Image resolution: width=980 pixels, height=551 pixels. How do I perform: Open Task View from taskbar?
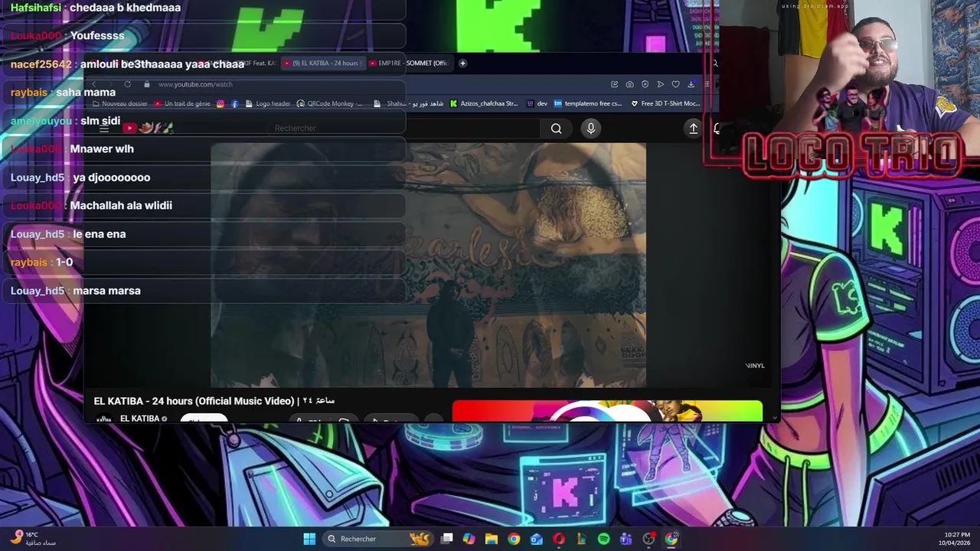[447, 539]
